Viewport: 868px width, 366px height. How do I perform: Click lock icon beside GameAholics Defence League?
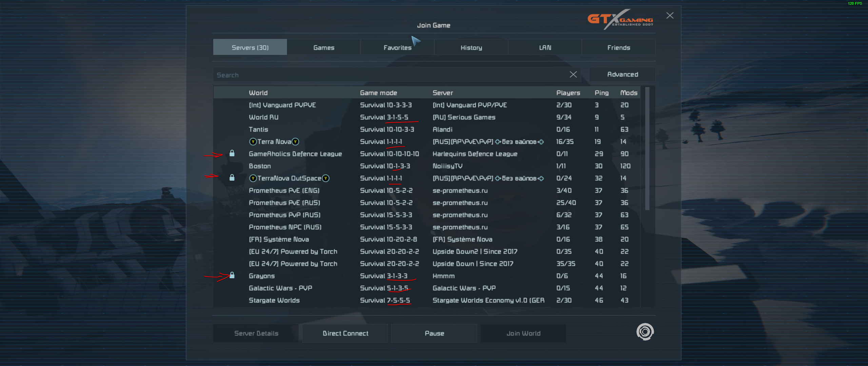point(232,154)
